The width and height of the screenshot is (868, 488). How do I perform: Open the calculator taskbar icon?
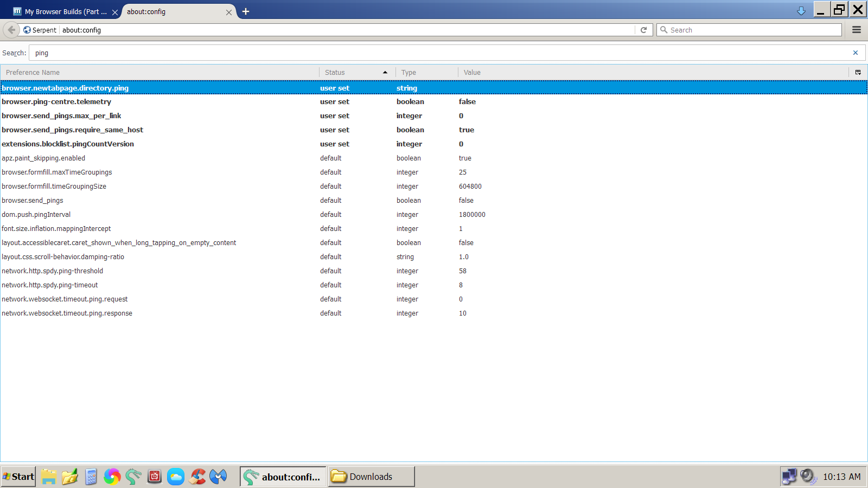pos(91,477)
